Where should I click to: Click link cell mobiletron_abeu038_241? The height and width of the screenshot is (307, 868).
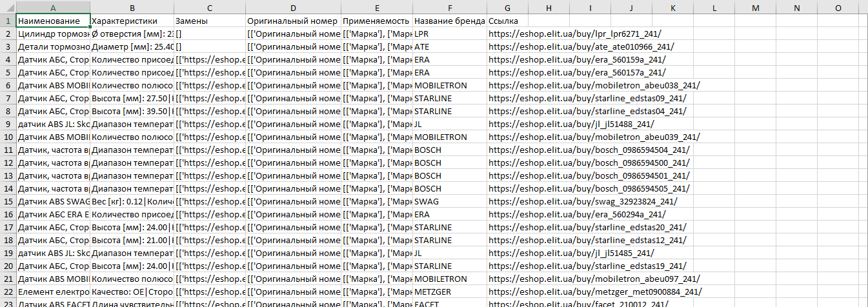(594, 85)
